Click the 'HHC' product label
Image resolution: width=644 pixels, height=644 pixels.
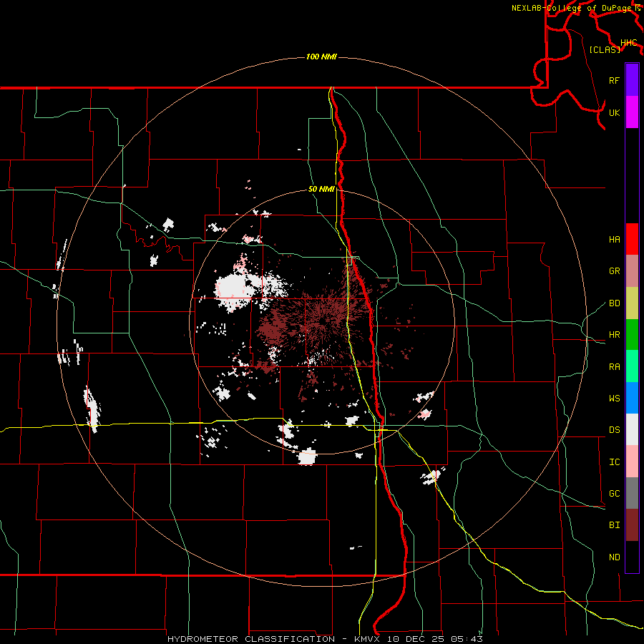(x=629, y=43)
